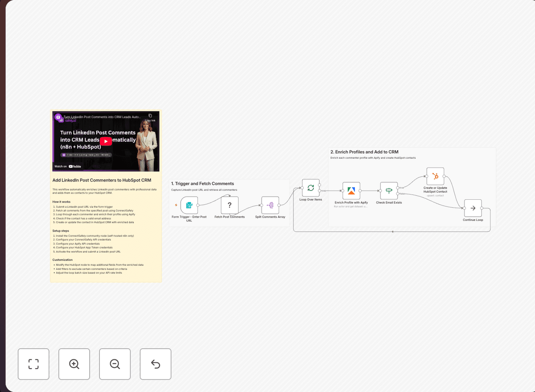Screen dimensions: 535x392
Task: Click the true output port of Check Email Exists
Action: tap(399, 187)
